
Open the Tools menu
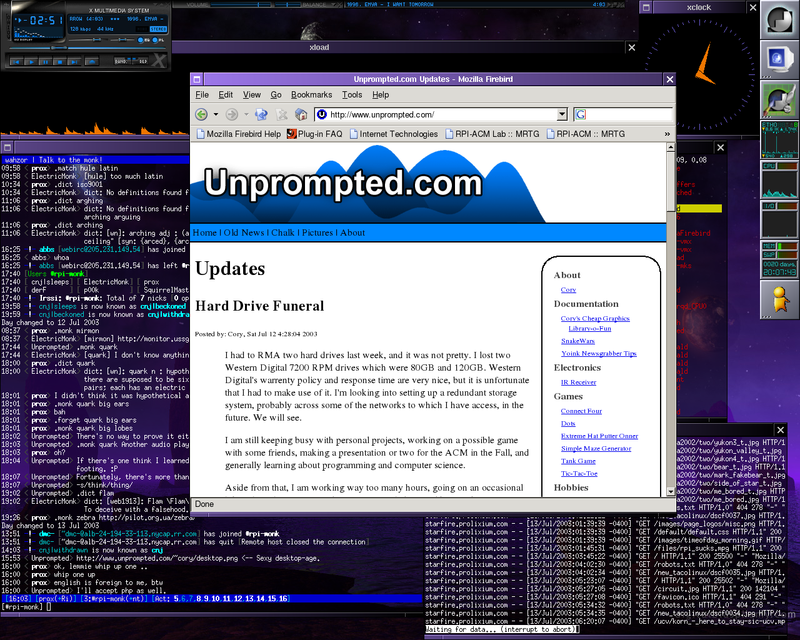352,94
